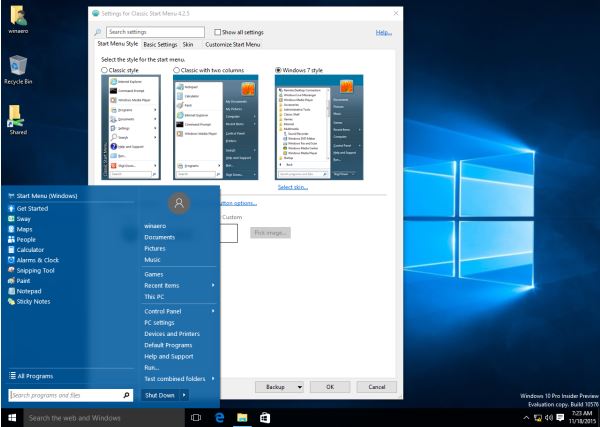The image size is (600, 427).
Task: Open PC settings from start menu
Action: point(159,323)
